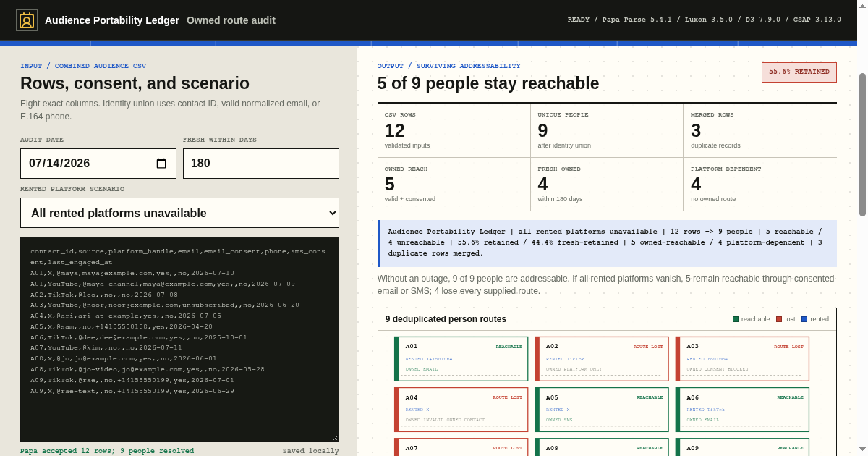Click 'OWNED SMS' on card A05
The image size is (868, 456).
pyautogui.click(x=561, y=420)
